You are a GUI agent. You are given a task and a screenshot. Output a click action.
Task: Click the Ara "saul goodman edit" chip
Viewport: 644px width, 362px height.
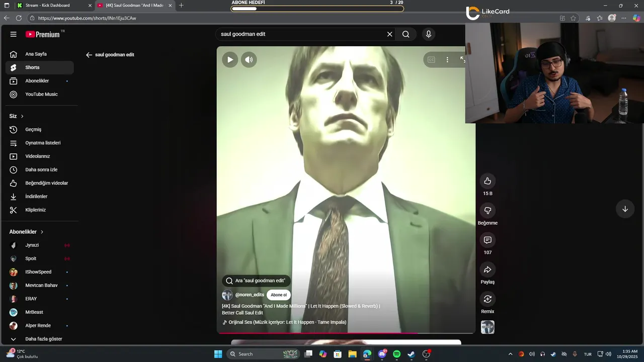pos(256,281)
